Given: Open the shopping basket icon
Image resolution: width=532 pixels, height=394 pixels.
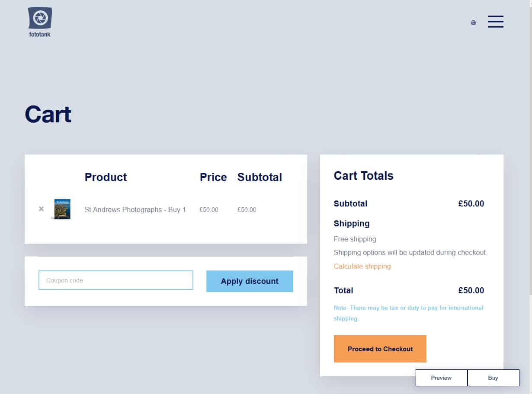Looking at the screenshot, I should coord(473,22).
